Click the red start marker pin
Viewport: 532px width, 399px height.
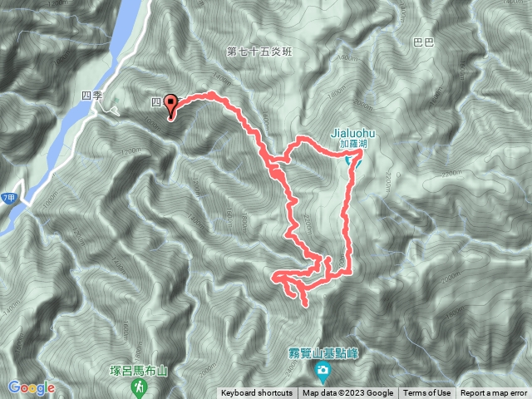(x=170, y=106)
